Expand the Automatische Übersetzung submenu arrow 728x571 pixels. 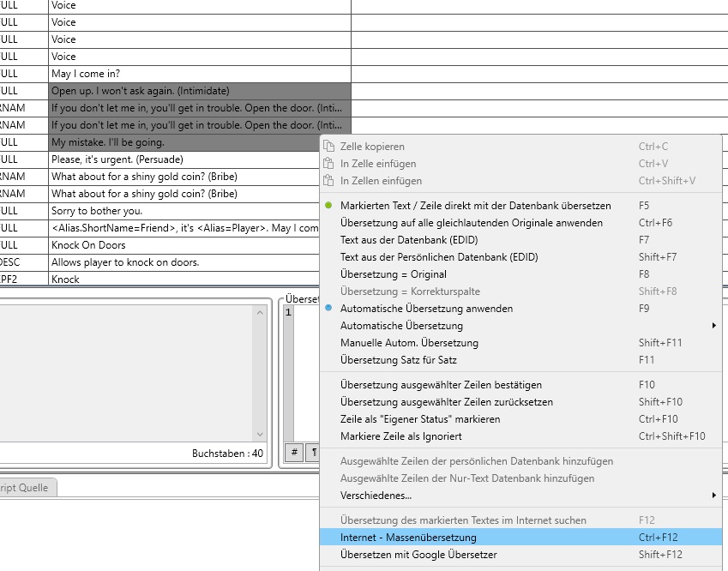pos(713,326)
